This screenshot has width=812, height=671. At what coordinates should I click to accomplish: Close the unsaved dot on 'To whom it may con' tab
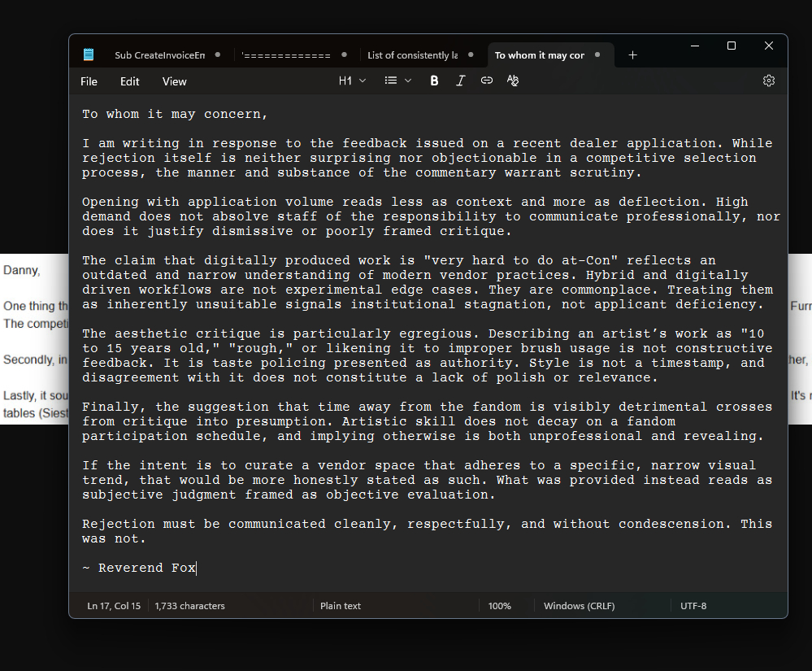pos(597,55)
